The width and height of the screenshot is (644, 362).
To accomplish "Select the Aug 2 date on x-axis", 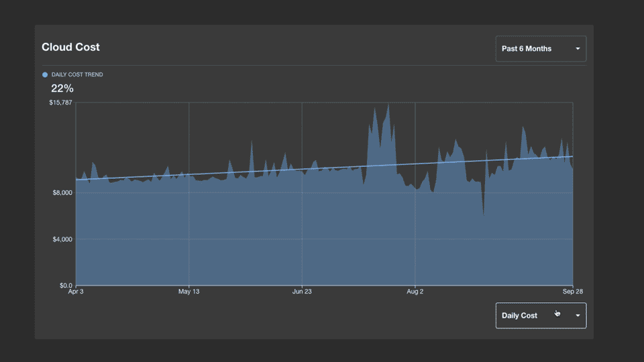I will [415, 292].
